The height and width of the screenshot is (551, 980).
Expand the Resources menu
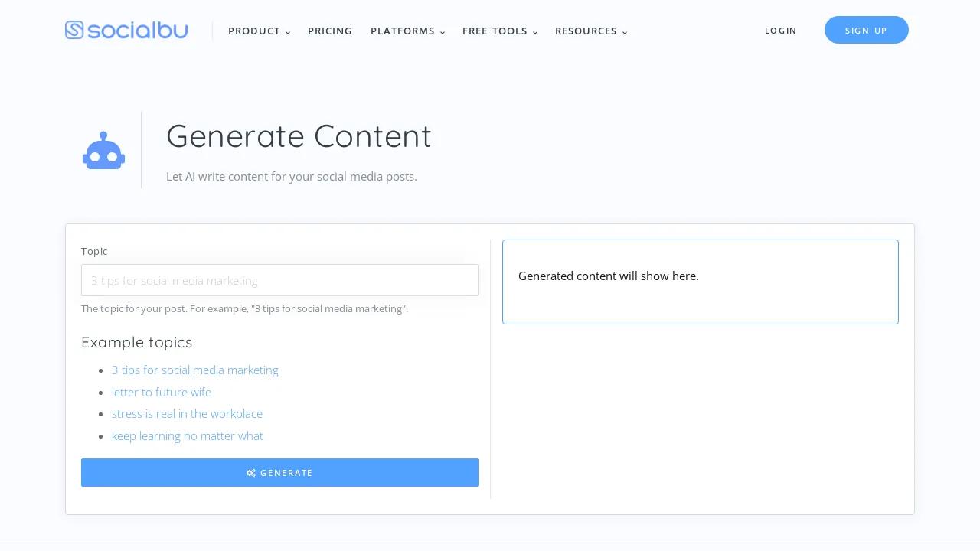pos(590,31)
